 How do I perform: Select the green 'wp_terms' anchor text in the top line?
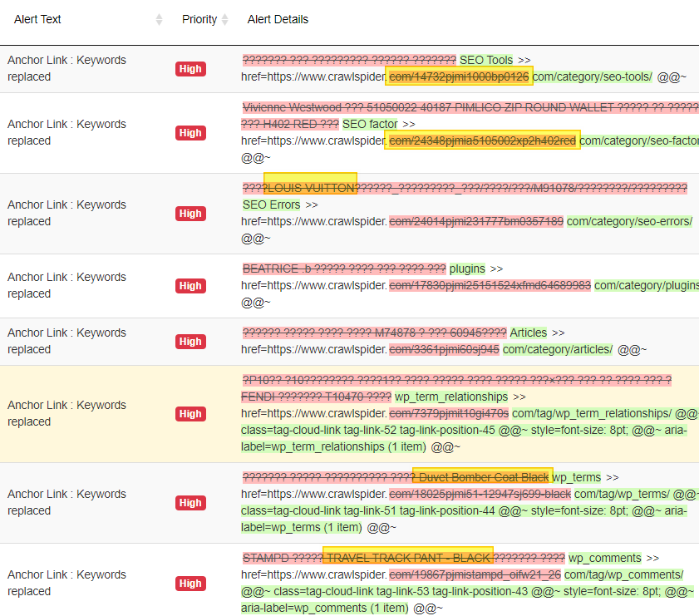577,477
